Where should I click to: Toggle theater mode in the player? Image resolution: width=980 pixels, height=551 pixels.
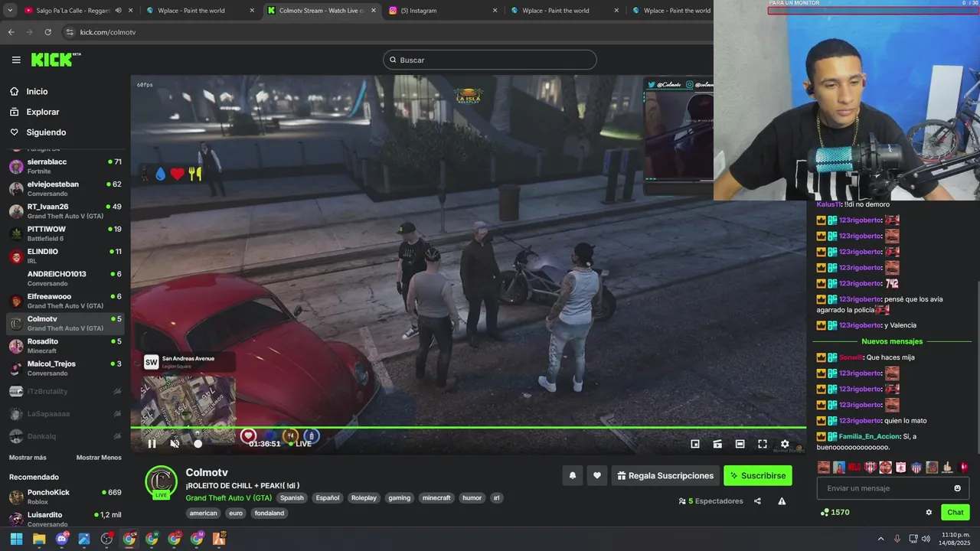[x=740, y=444]
